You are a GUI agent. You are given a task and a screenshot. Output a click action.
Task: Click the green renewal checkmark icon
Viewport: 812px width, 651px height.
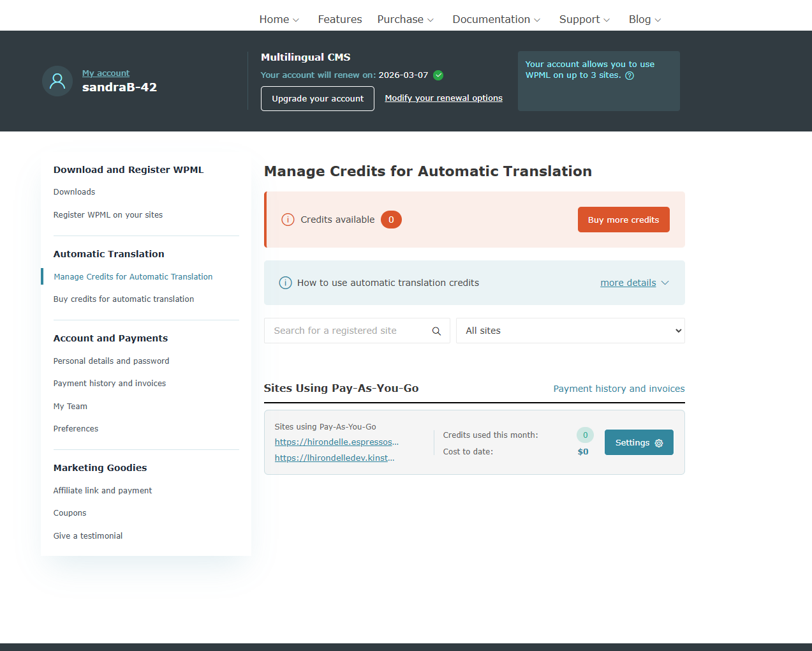click(x=438, y=75)
